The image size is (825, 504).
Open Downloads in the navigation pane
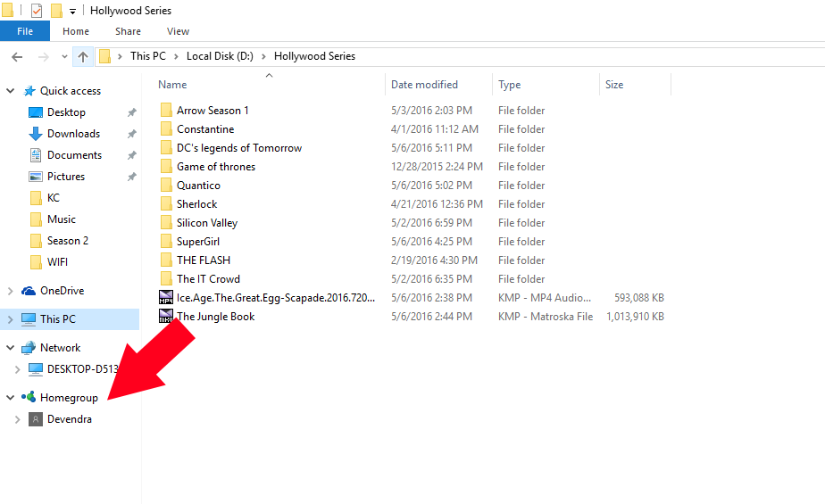[x=73, y=134]
